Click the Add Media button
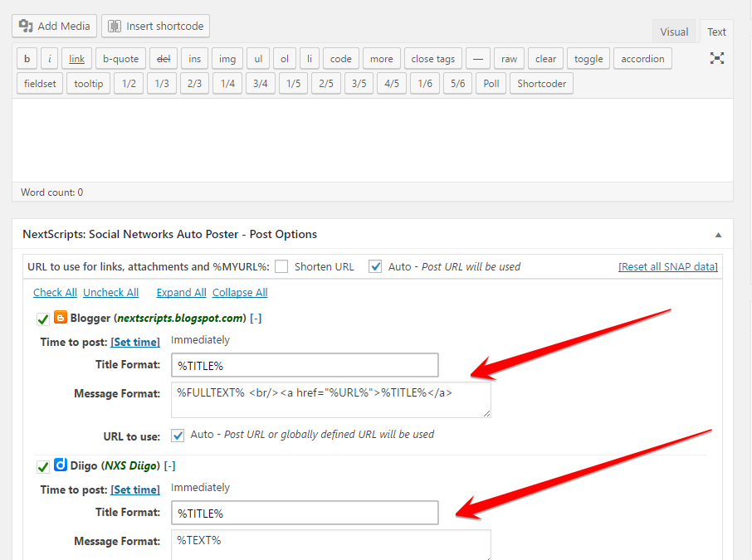 click(54, 26)
